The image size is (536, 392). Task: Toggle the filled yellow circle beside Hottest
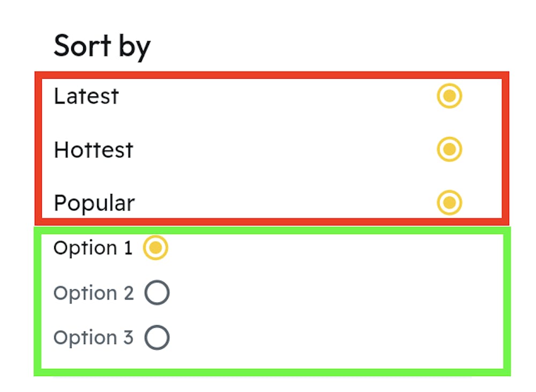click(449, 150)
